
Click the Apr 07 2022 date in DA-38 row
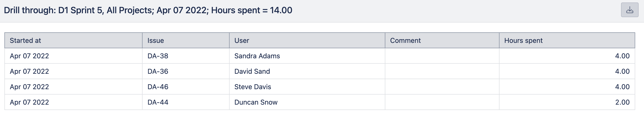click(x=29, y=56)
